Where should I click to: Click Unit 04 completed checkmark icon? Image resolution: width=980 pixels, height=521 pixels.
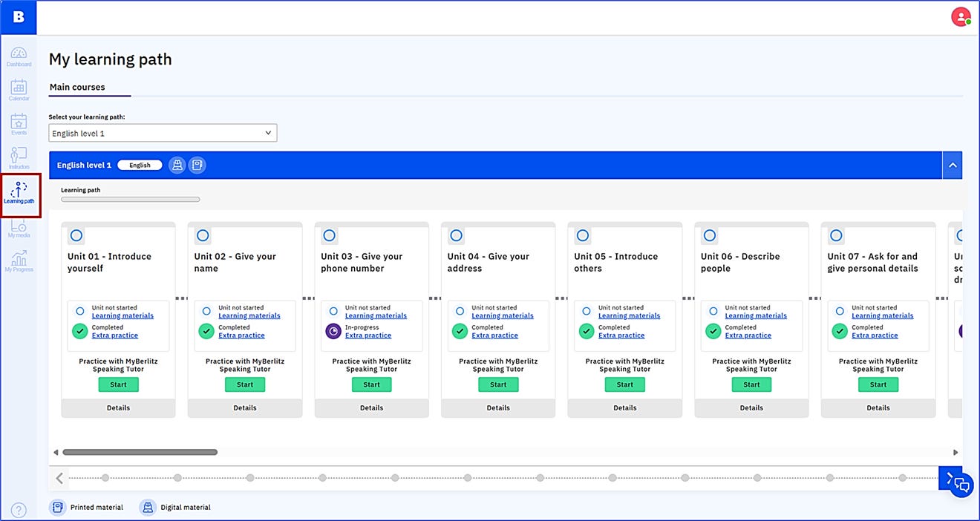pos(460,331)
